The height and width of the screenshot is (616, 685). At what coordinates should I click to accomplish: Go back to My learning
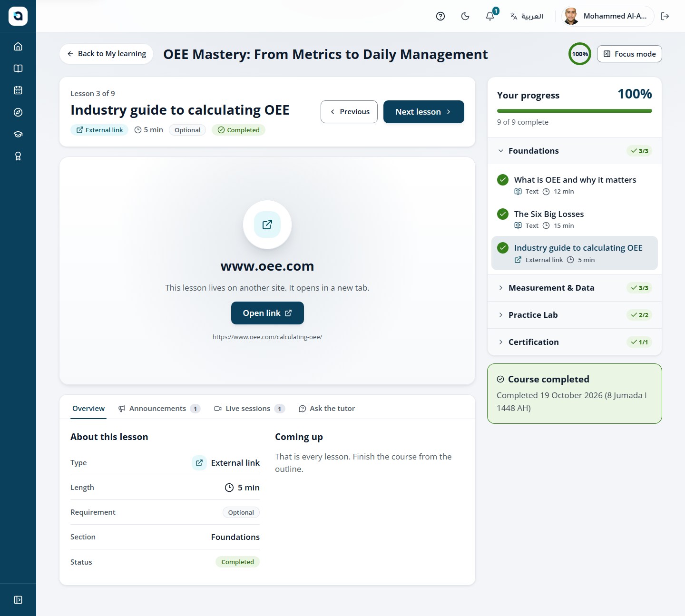click(x=106, y=54)
